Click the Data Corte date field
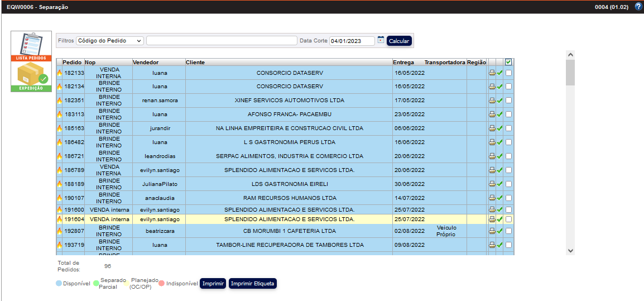The image size is (644, 301). [x=352, y=41]
